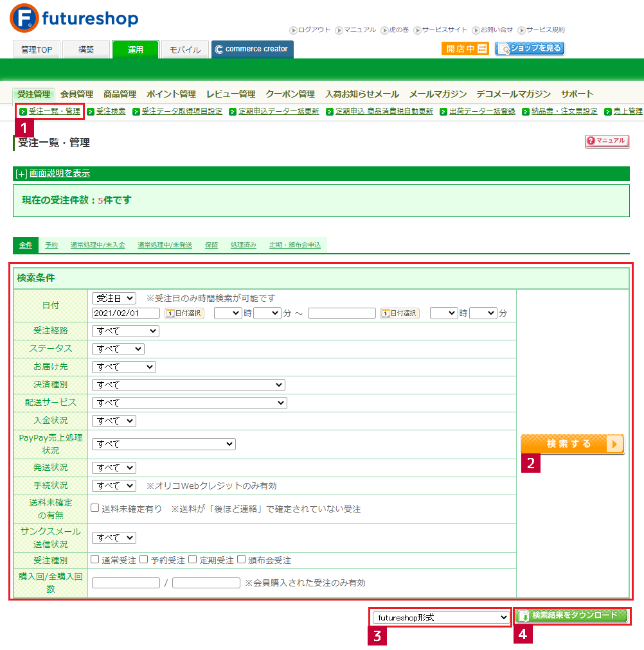Click the futureshop logo
The image size is (644, 650).
[x=74, y=18]
